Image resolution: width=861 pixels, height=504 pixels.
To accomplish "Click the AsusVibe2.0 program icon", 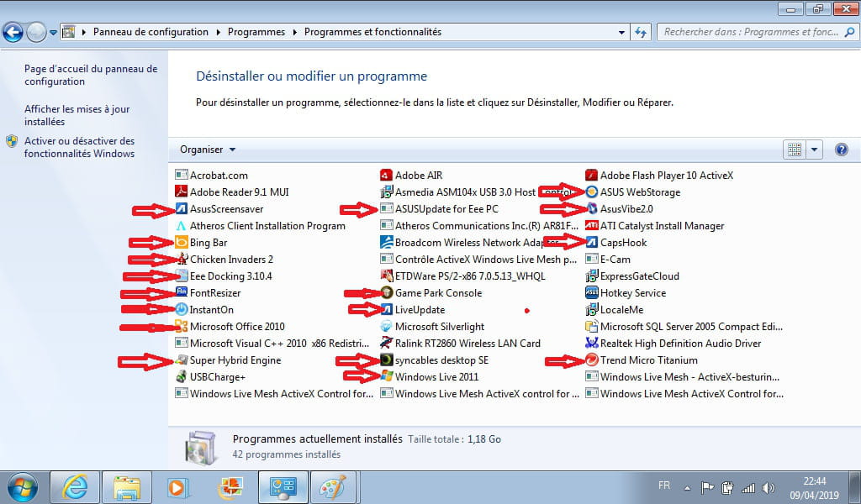I will (591, 208).
